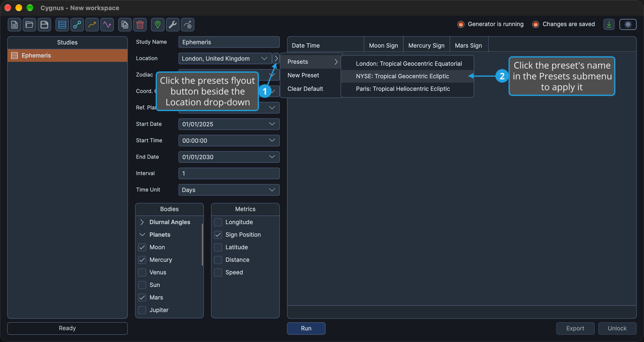Click the cyan connected-nodes study icon
Viewport: 644px width, 342px height.
tap(77, 25)
